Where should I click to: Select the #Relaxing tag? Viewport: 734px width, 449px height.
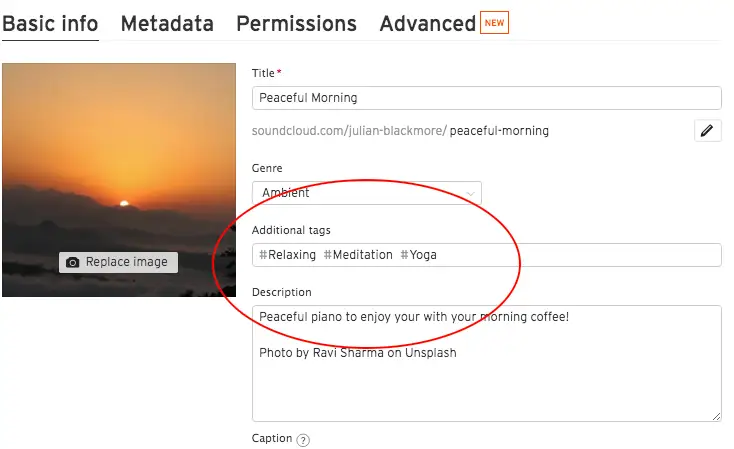[x=287, y=255]
